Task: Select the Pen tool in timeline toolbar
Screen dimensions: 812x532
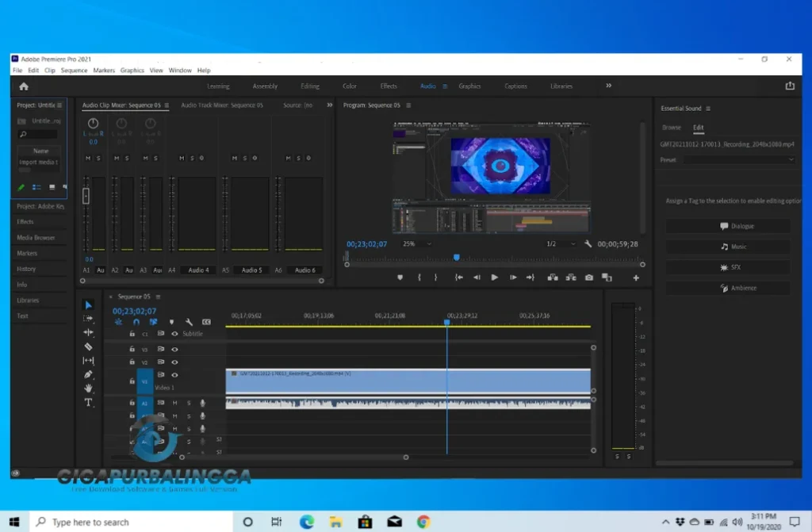Action: click(x=89, y=375)
